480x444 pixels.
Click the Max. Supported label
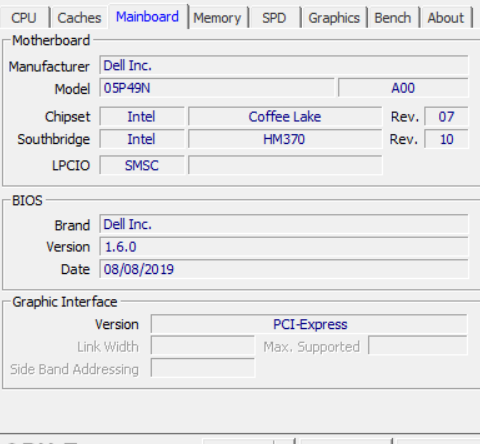312,347
